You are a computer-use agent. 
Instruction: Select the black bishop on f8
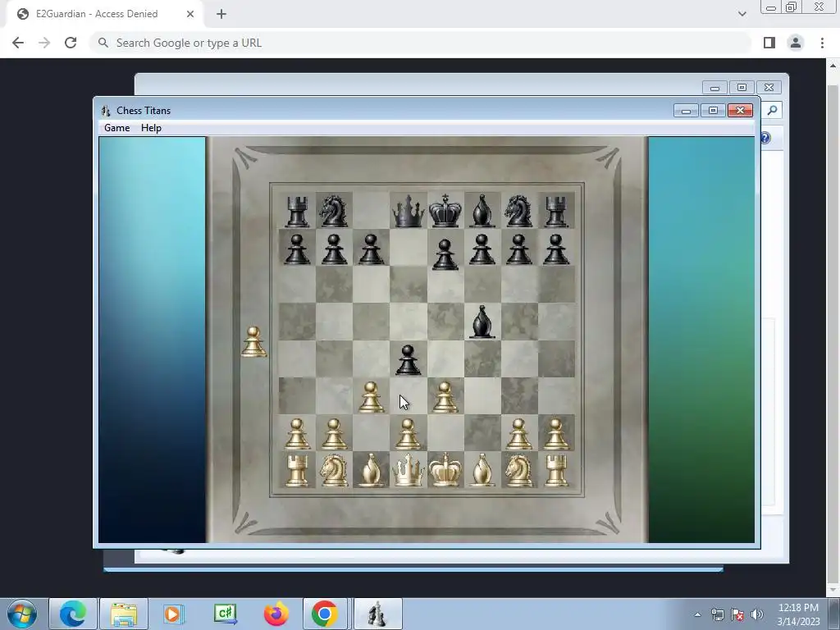(482, 211)
